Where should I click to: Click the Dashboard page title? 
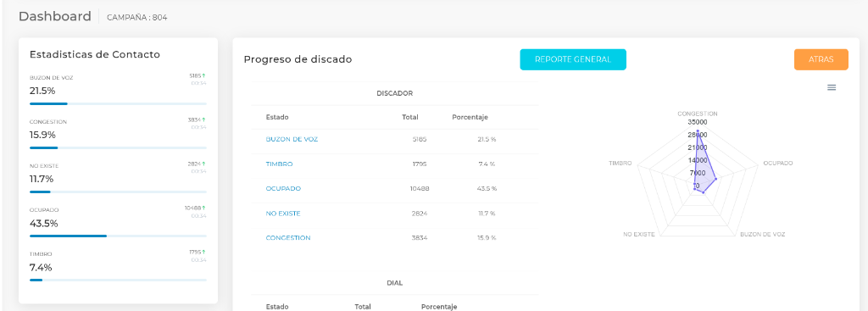pyautogui.click(x=55, y=17)
